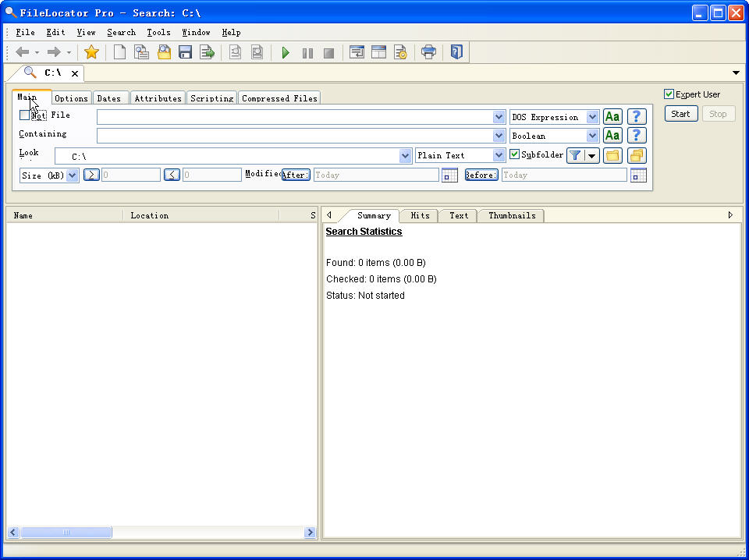Click the pause icon in toolbar
Image resolution: width=749 pixels, height=560 pixels.
click(x=307, y=52)
